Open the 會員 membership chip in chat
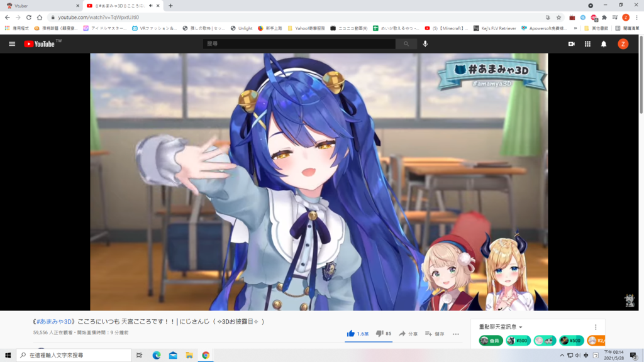 click(x=491, y=341)
